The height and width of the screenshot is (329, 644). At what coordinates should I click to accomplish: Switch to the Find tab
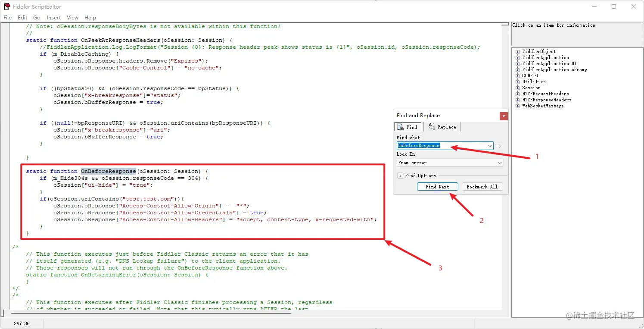point(408,127)
